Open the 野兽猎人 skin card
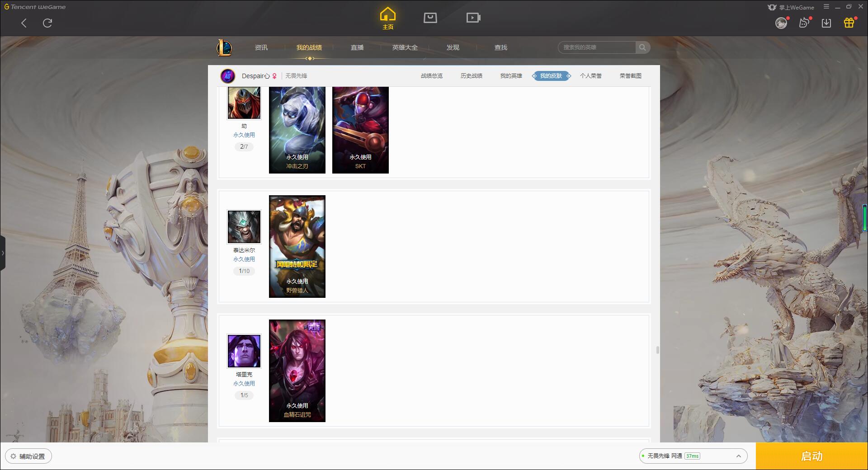 [x=297, y=246]
